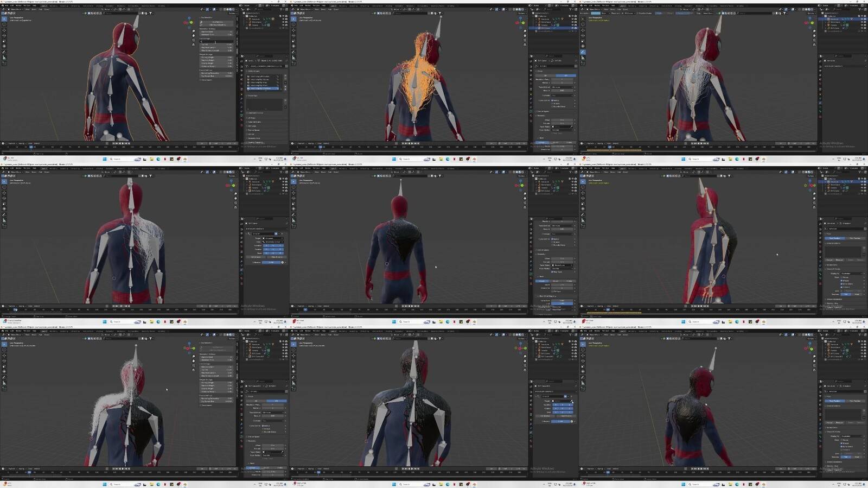
Task: Select Move tool in top-center Blender window
Action: [x=293, y=30]
